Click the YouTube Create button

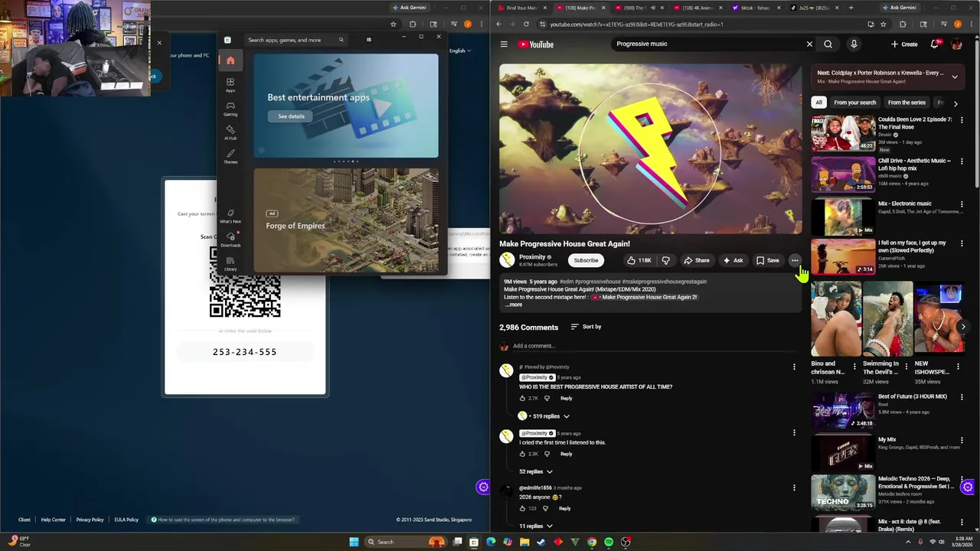pyautogui.click(x=904, y=44)
